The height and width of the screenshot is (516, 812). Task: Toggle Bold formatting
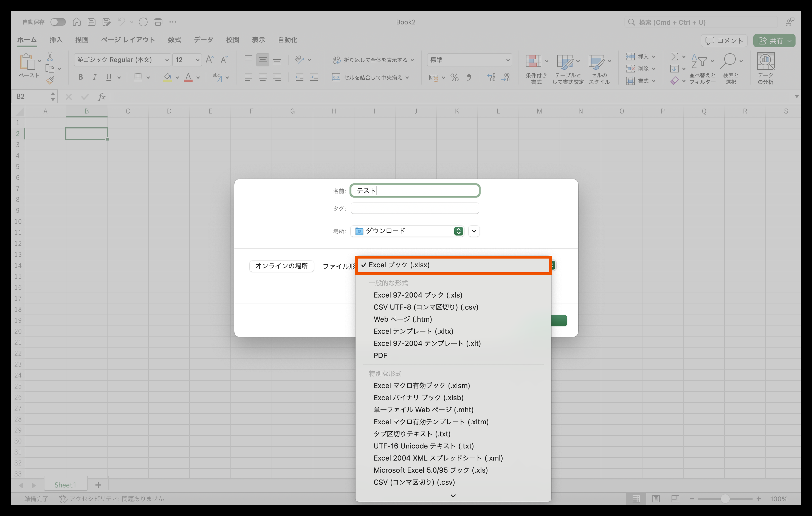(x=81, y=77)
